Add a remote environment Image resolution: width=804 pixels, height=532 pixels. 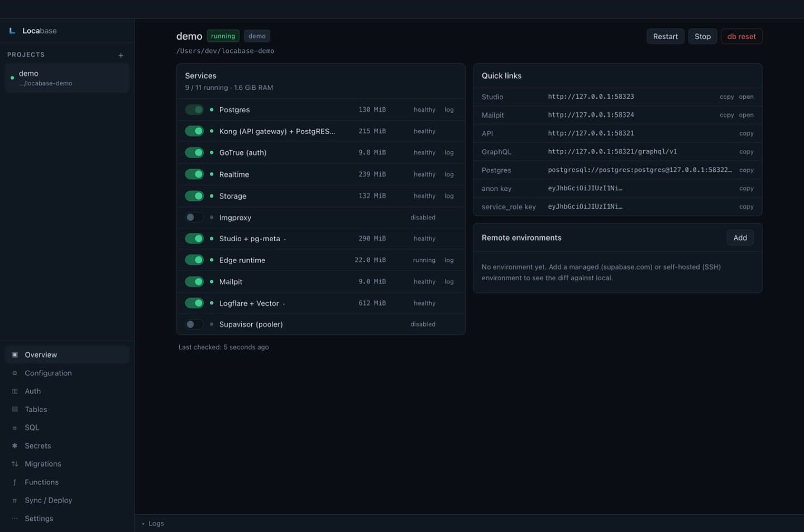click(x=740, y=238)
